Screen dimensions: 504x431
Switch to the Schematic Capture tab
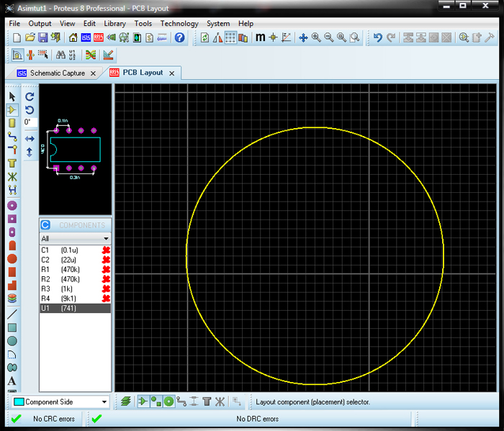tap(58, 73)
